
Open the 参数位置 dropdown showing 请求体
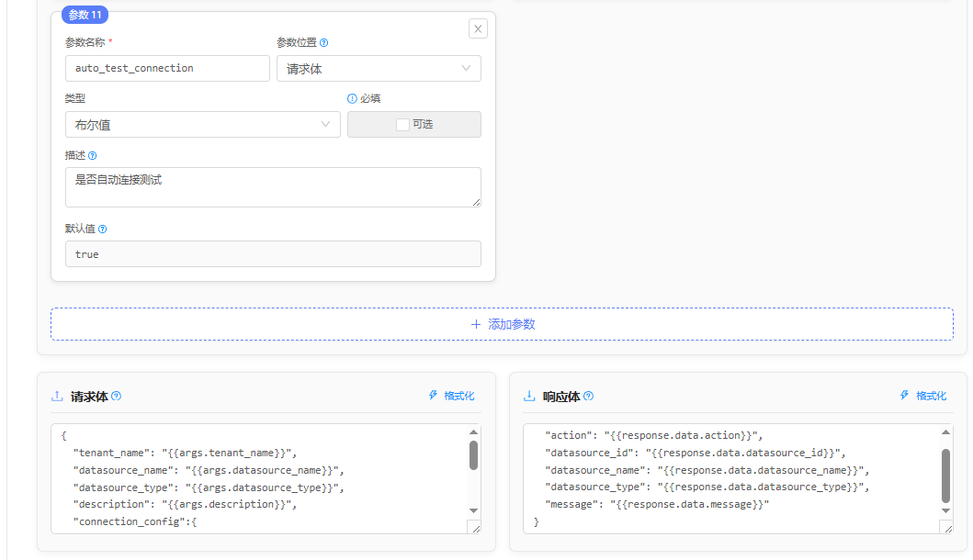coord(379,68)
